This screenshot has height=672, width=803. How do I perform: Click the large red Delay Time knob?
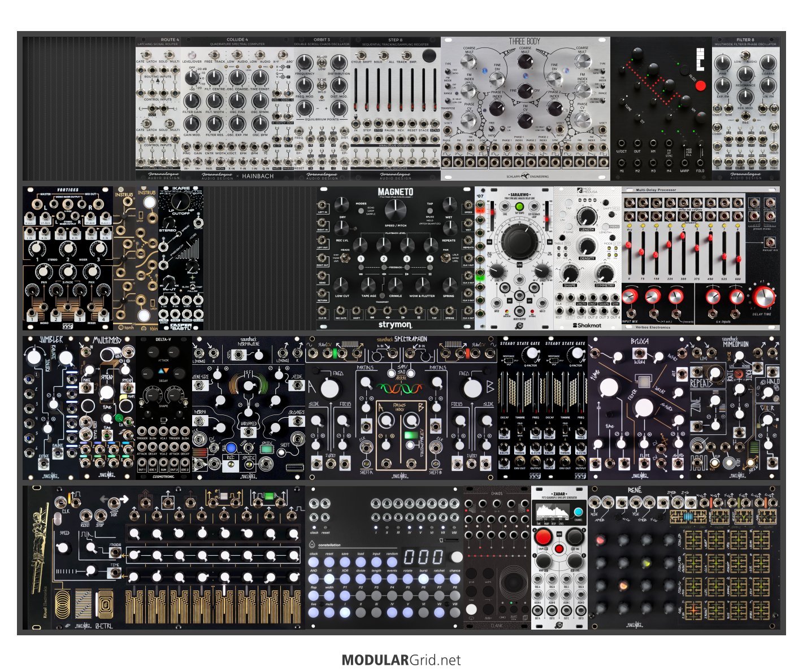(763, 296)
